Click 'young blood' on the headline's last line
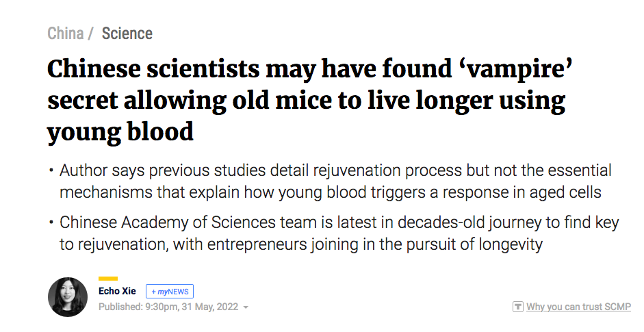This screenshot has height=332, width=644. [120, 132]
